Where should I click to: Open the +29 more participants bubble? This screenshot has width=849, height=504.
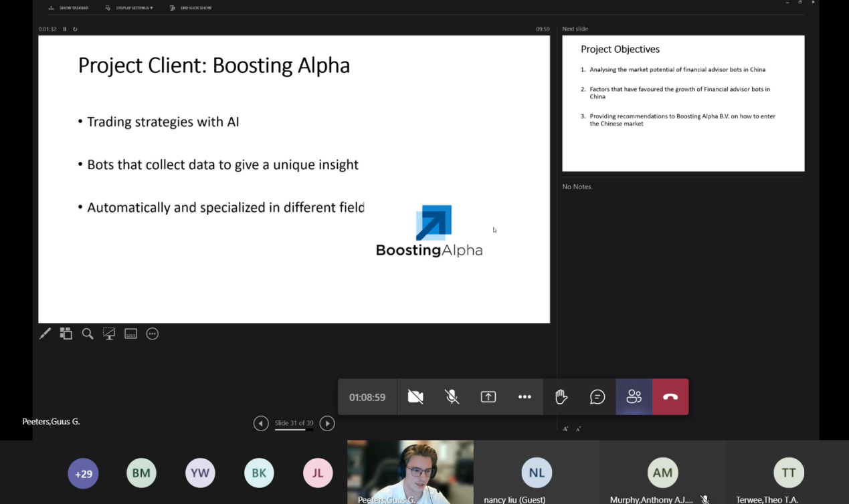83,473
